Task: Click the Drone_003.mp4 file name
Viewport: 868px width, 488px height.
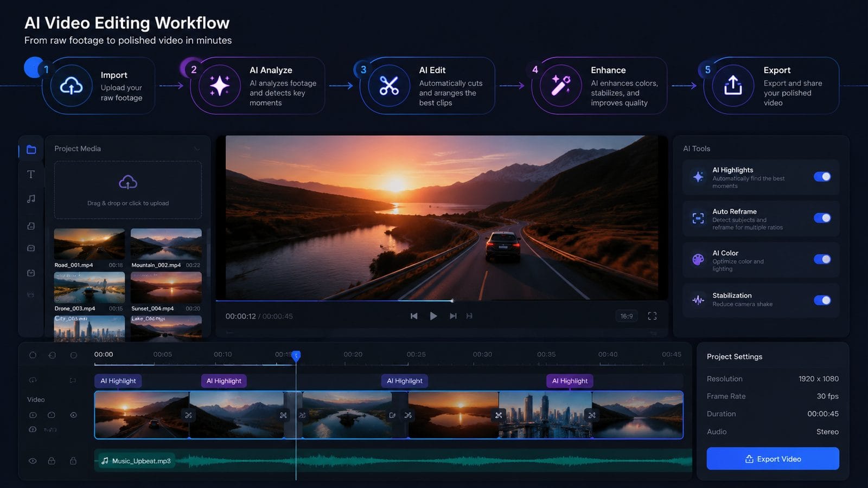Action: click(x=74, y=309)
